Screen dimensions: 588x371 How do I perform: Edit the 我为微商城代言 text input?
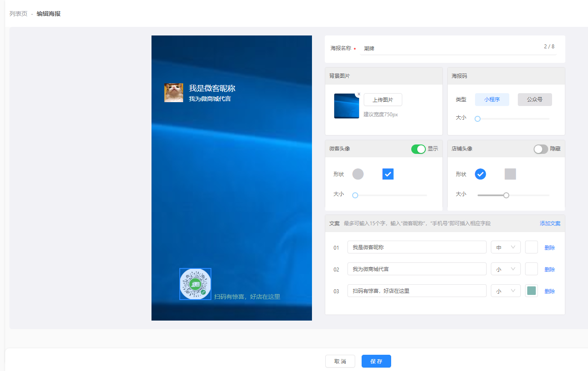pyautogui.click(x=417, y=269)
